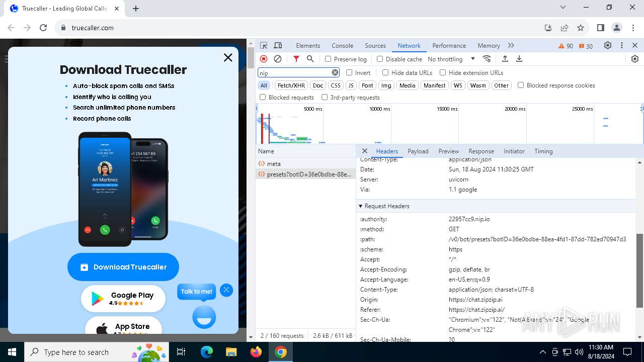Screen dimensions: 644x362
Task: Open the Performance tab
Action: pyautogui.click(x=449, y=46)
